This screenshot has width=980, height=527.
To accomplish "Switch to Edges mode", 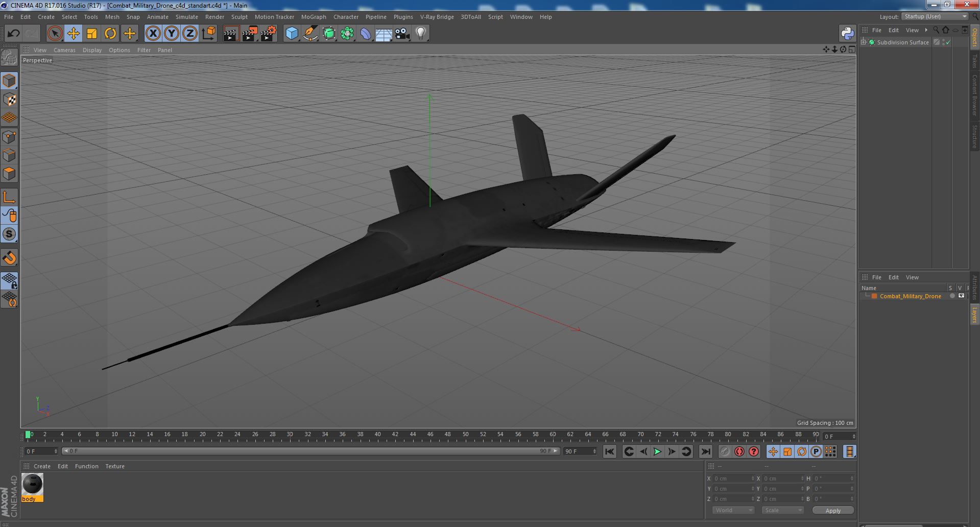I will pos(9,155).
